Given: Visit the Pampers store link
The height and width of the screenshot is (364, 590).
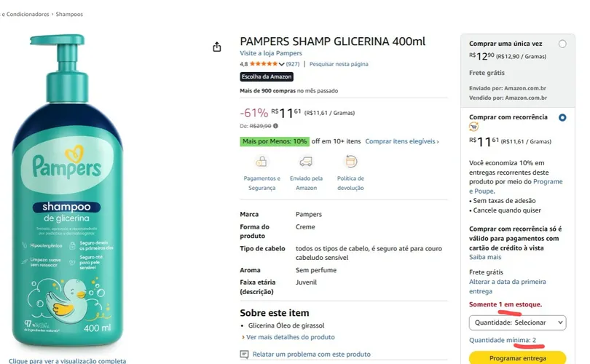Looking at the screenshot, I should coord(271,53).
